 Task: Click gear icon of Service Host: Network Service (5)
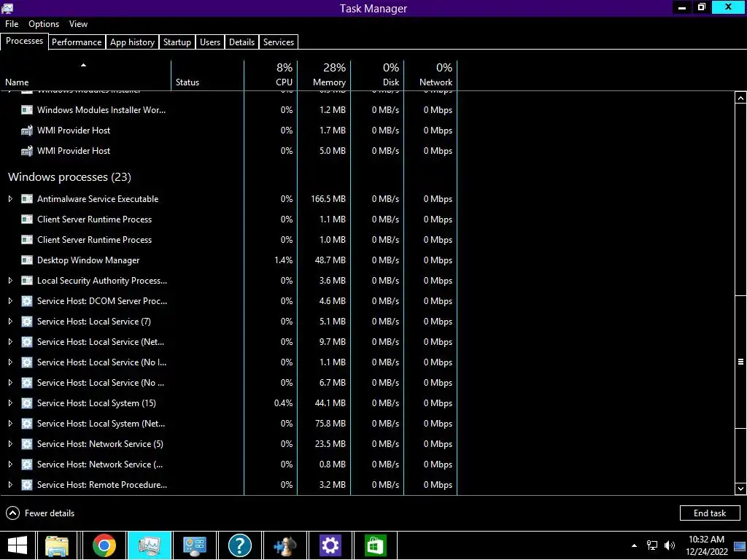(27, 444)
